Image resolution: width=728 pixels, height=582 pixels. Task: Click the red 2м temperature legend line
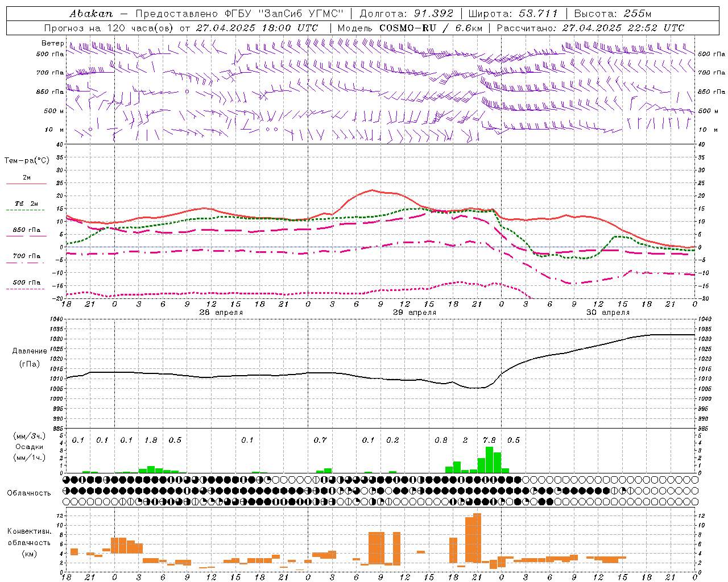click(26, 184)
